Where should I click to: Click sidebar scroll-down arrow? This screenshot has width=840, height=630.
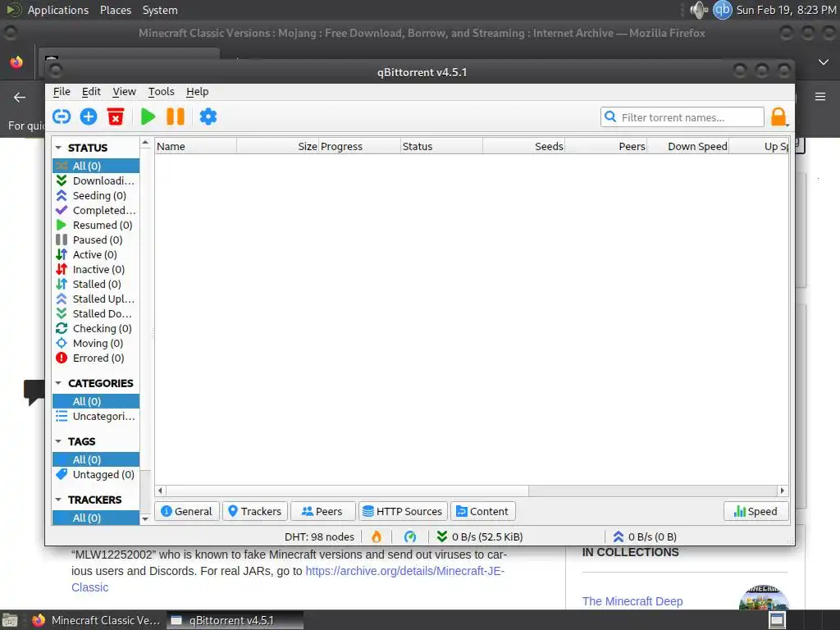[x=145, y=518]
